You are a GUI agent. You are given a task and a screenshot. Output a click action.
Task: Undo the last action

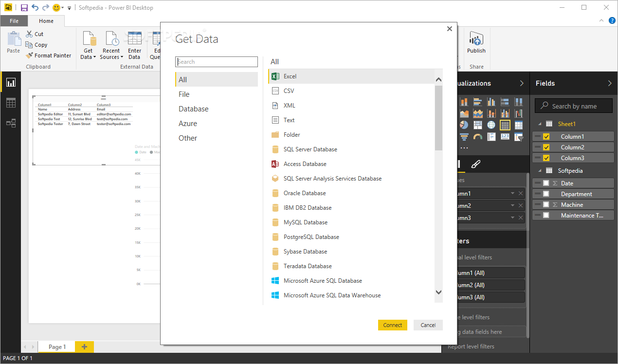click(x=35, y=7)
